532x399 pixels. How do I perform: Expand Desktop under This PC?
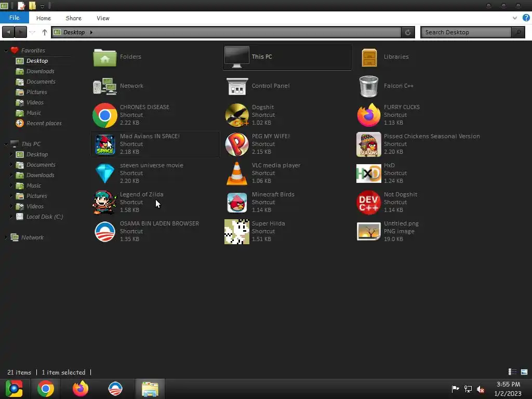[x=11, y=154]
